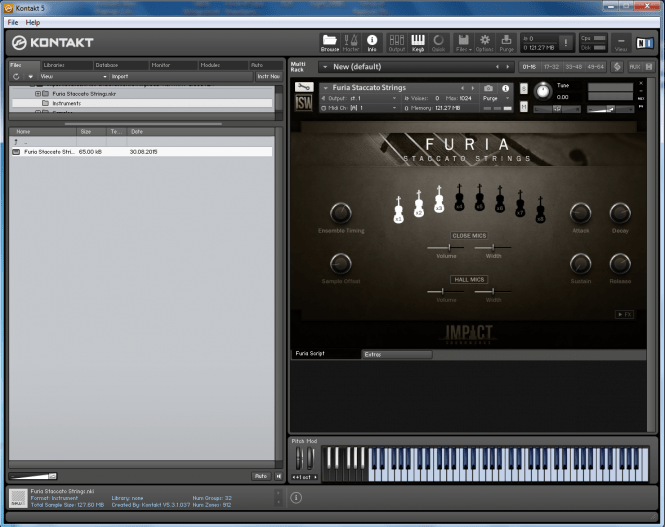Viewport: 665px width, 527px height.
Task: Click Close Mics Volume slider
Action: 446,247
